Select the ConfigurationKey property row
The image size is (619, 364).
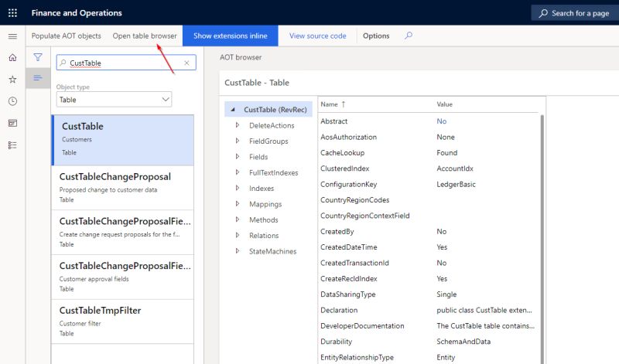[429, 184]
